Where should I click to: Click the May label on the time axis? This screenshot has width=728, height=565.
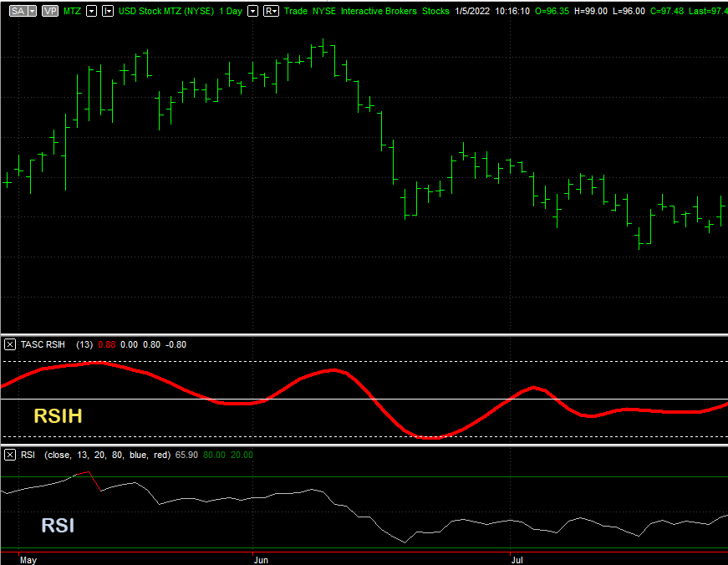point(28,560)
